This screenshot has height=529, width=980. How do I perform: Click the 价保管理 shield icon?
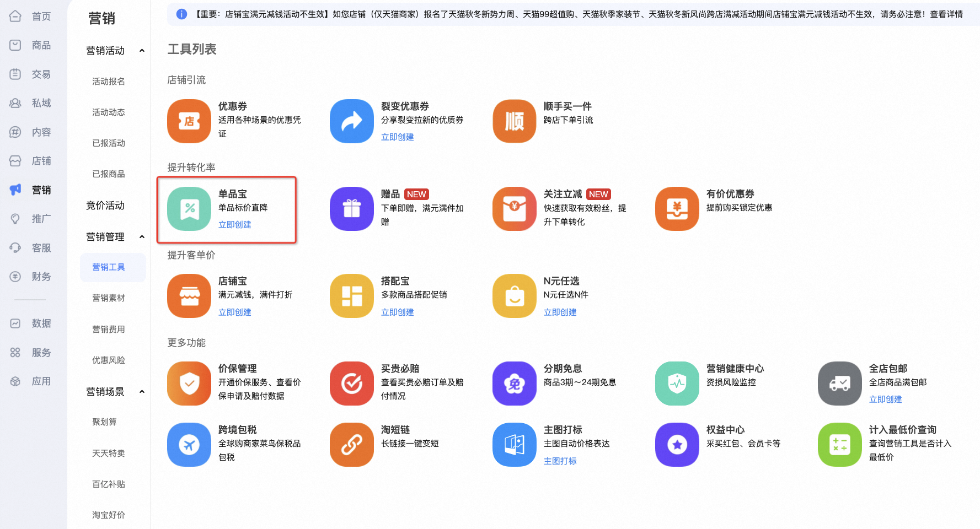(x=189, y=384)
